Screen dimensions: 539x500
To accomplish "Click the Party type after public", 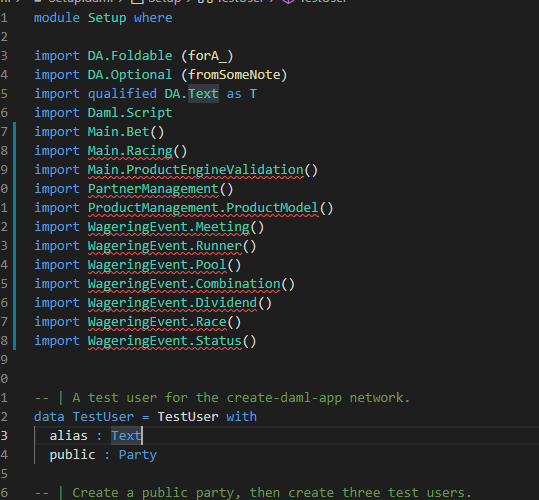I will coord(138,455).
